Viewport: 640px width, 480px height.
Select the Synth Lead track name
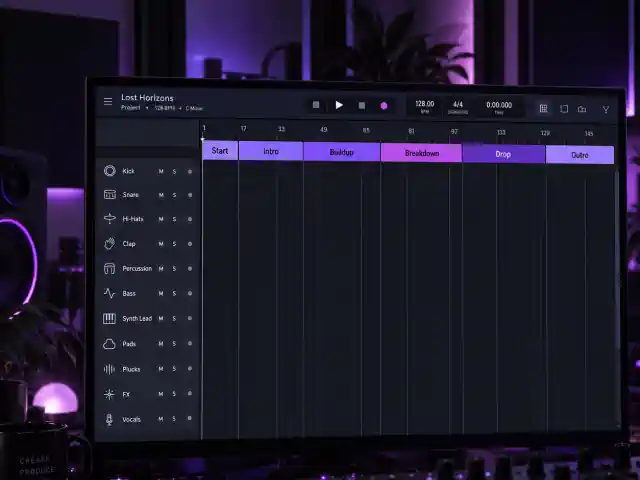pos(137,318)
